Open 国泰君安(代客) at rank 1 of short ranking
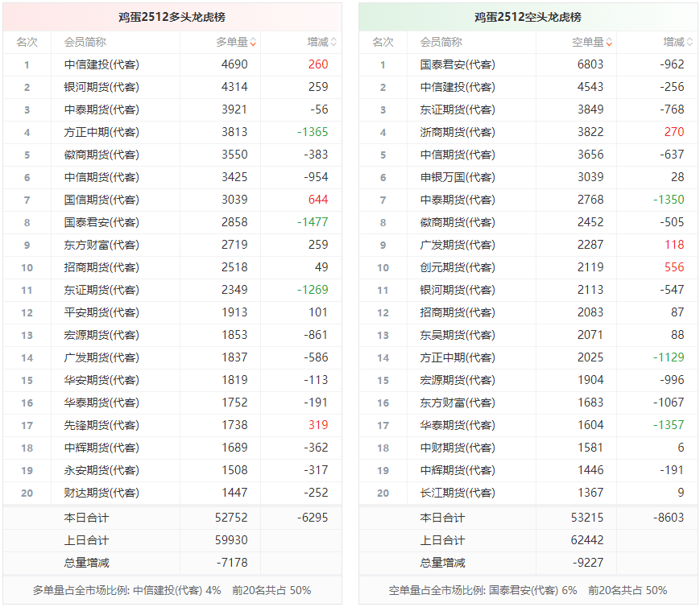The width and height of the screenshot is (700, 607). [457, 64]
